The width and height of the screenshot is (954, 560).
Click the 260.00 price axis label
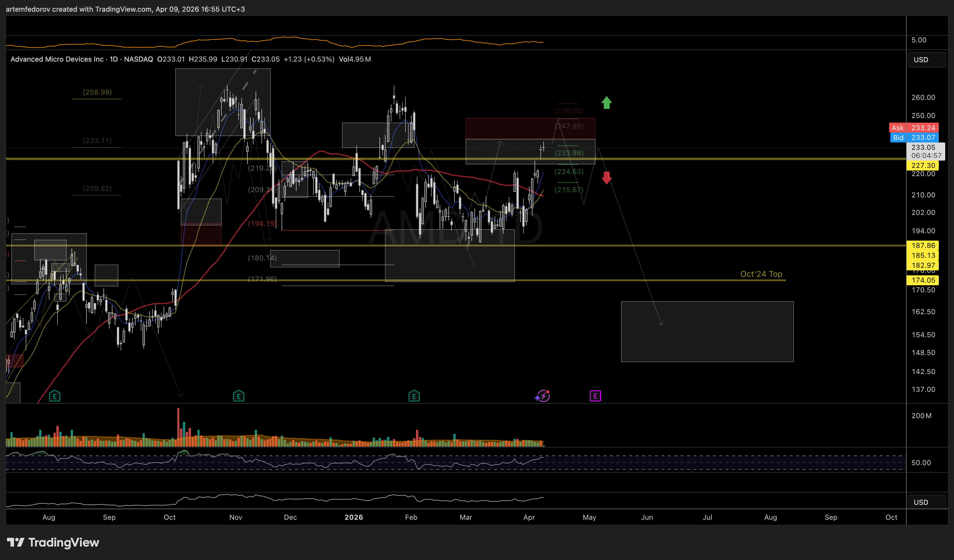(923, 98)
